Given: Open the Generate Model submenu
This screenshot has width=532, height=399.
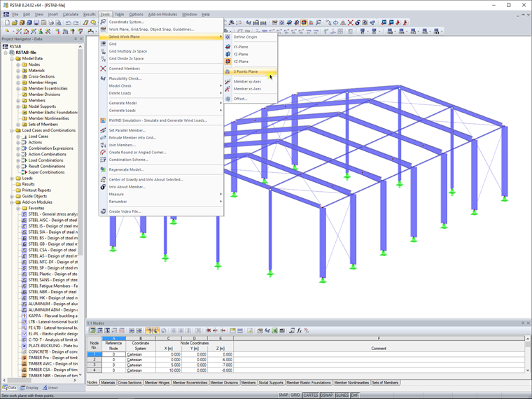Looking at the screenshot, I should pyautogui.click(x=161, y=103).
